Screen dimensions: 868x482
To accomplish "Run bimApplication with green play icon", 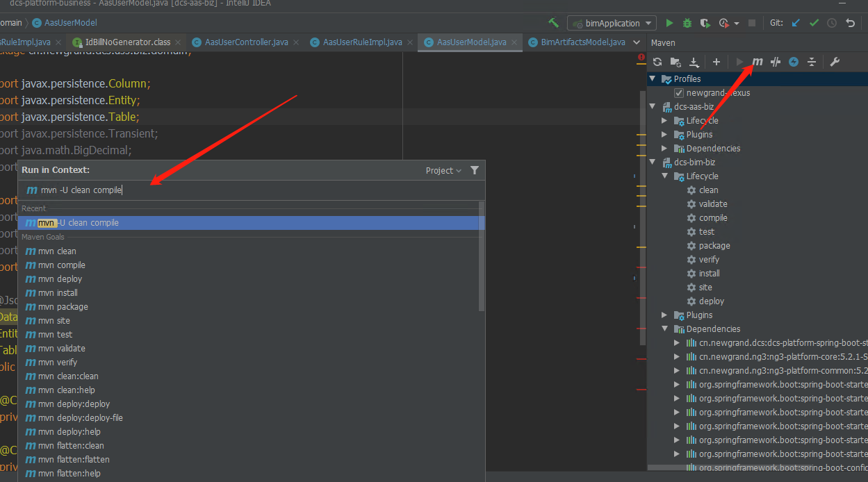I will (669, 23).
